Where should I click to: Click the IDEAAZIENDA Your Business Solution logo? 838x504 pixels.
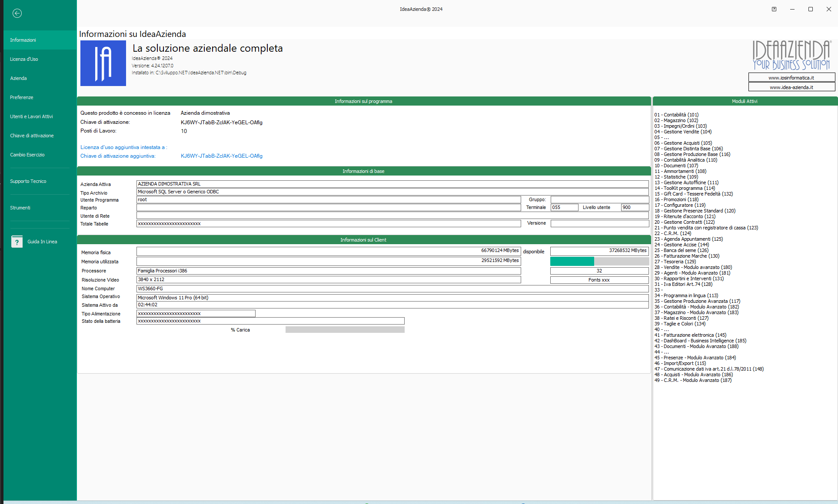click(x=791, y=55)
